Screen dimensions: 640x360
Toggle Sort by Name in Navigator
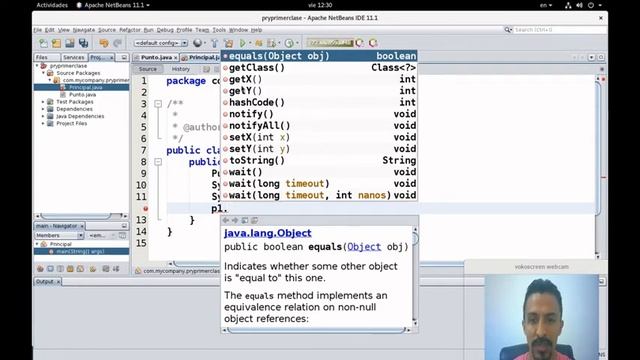(x=106, y=269)
